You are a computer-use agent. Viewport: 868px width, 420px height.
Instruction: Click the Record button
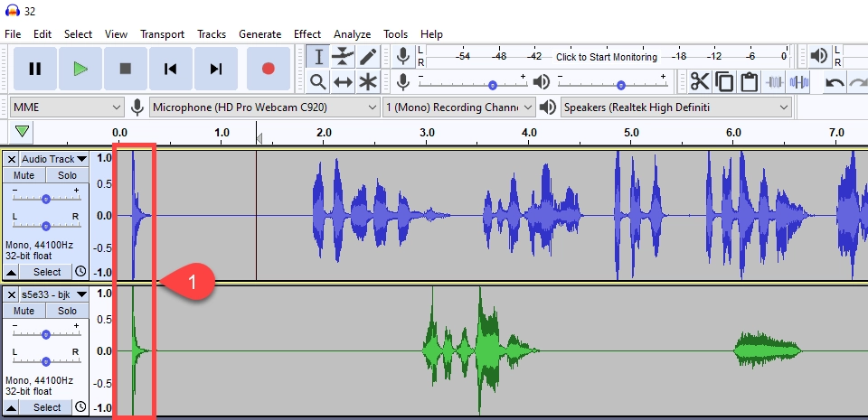pos(268,69)
